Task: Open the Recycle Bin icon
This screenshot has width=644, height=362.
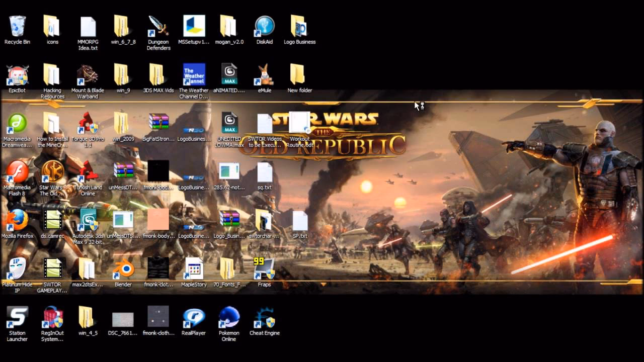Action: [17, 26]
